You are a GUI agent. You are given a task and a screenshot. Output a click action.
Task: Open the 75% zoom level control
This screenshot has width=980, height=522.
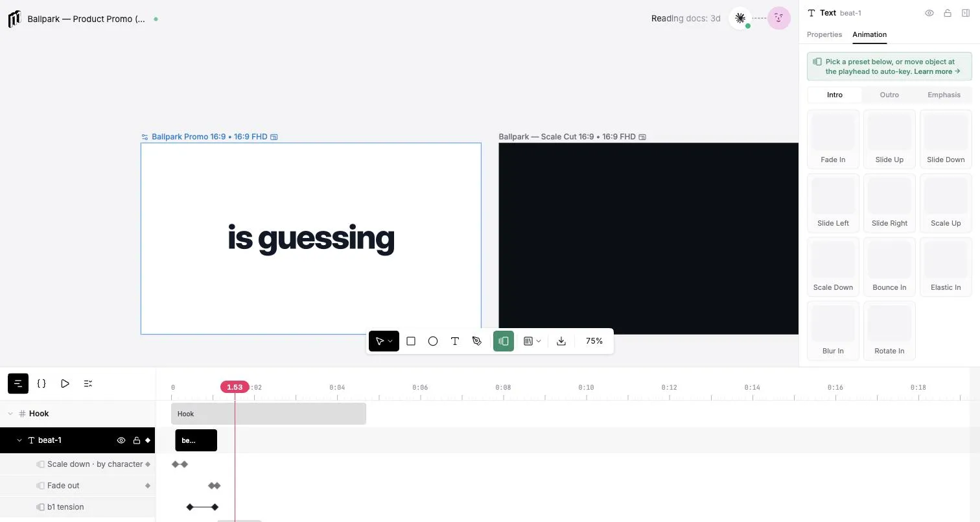coord(594,341)
